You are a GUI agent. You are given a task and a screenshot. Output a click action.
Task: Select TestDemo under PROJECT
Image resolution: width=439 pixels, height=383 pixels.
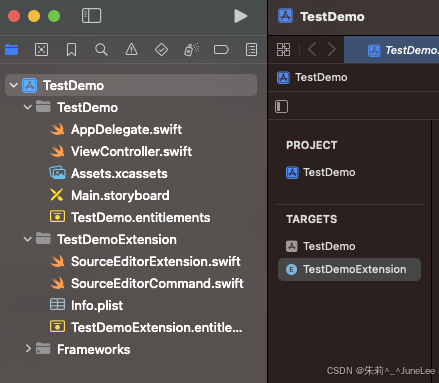[x=321, y=172]
